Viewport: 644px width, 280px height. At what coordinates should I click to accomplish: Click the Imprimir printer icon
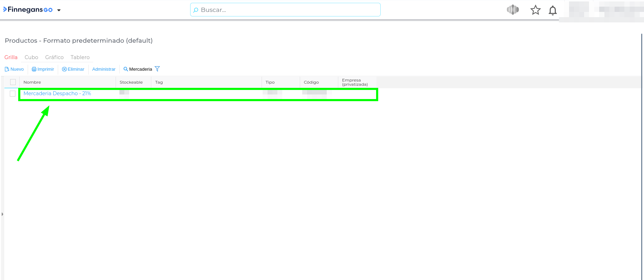(x=34, y=69)
